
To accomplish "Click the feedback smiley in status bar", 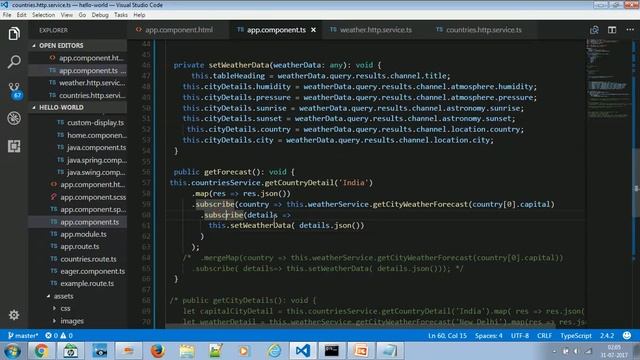I will pyautogui.click(x=627, y=336).
